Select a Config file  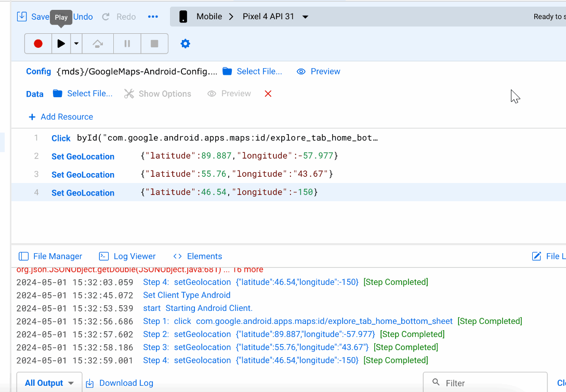[252, 71]
